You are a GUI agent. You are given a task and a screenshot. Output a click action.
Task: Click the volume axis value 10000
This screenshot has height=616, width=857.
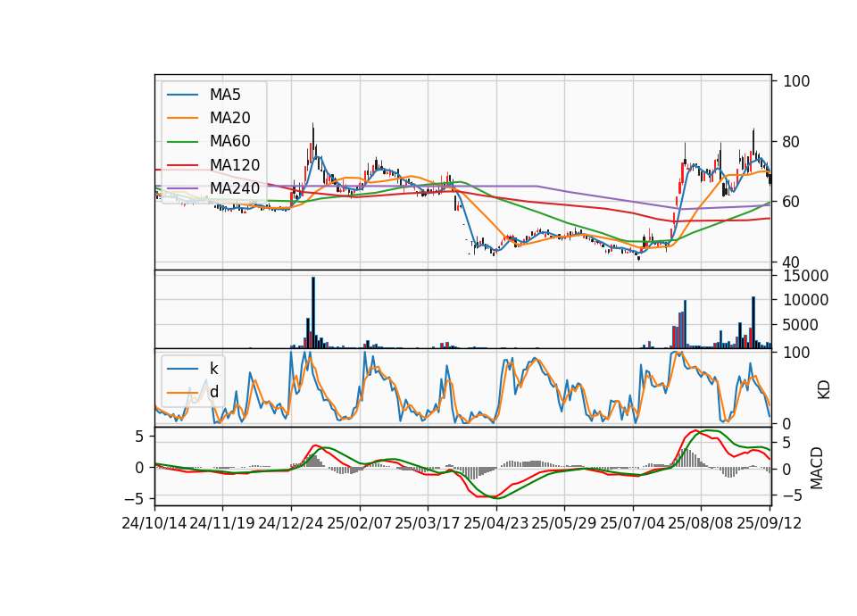click(805, 300)
